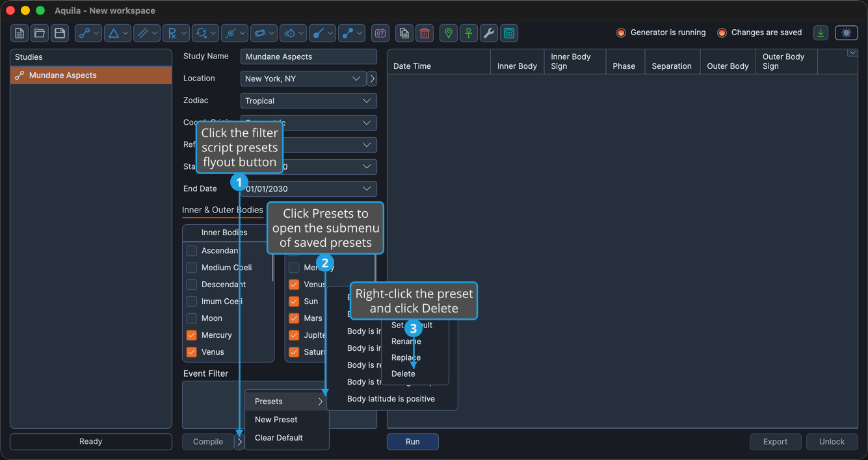The image size is (868, 460).
Task: Click the Separation column header
Action: (x=672, y=62)
